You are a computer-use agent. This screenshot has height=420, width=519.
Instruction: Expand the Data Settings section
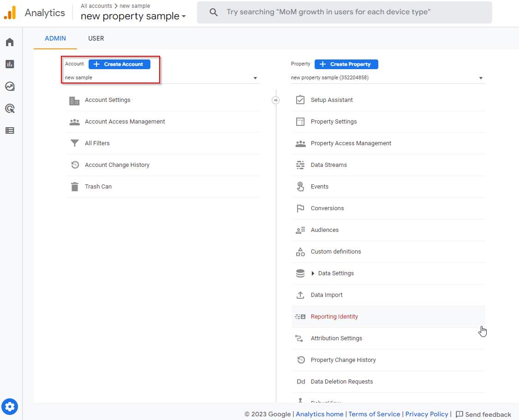pos(313,273)
